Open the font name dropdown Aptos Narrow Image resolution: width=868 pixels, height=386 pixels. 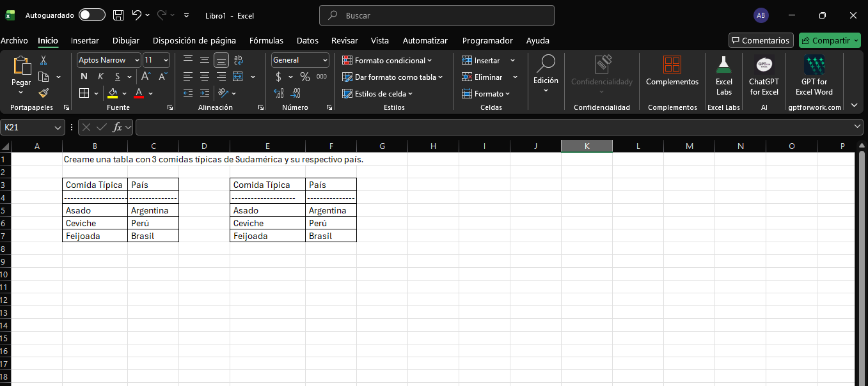[137, 60]
